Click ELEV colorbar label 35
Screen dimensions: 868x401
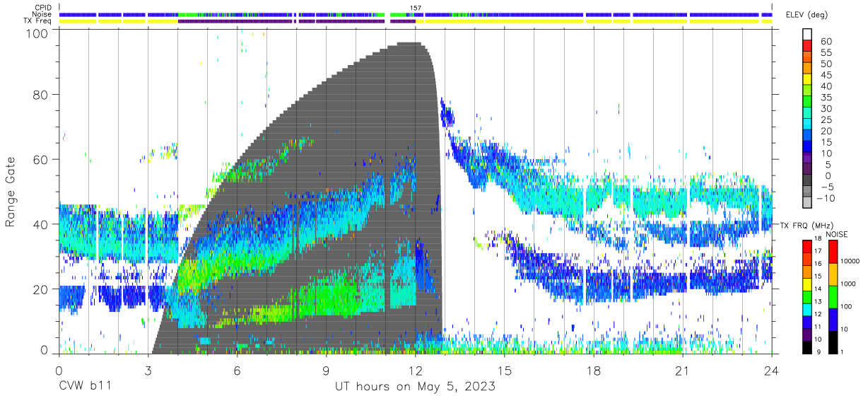[826, 98]
